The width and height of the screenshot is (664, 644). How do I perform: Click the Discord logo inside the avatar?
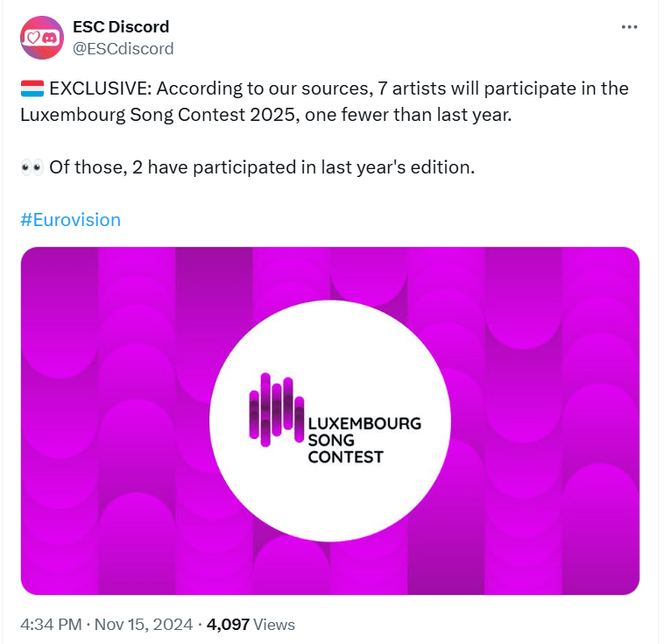click(51, 38)
